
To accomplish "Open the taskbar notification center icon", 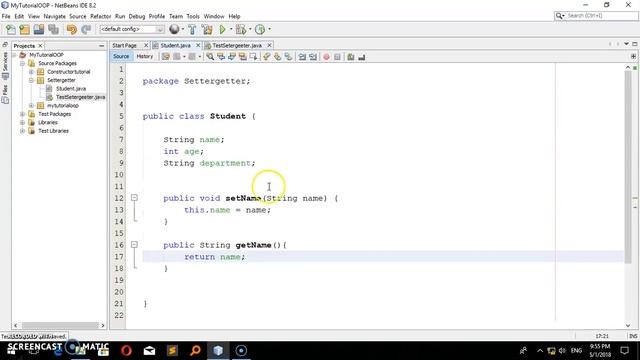I will [624, 350].
